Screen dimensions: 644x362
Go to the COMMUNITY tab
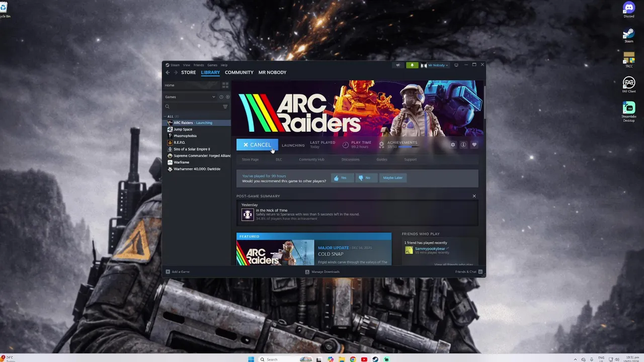coord(239,72)
